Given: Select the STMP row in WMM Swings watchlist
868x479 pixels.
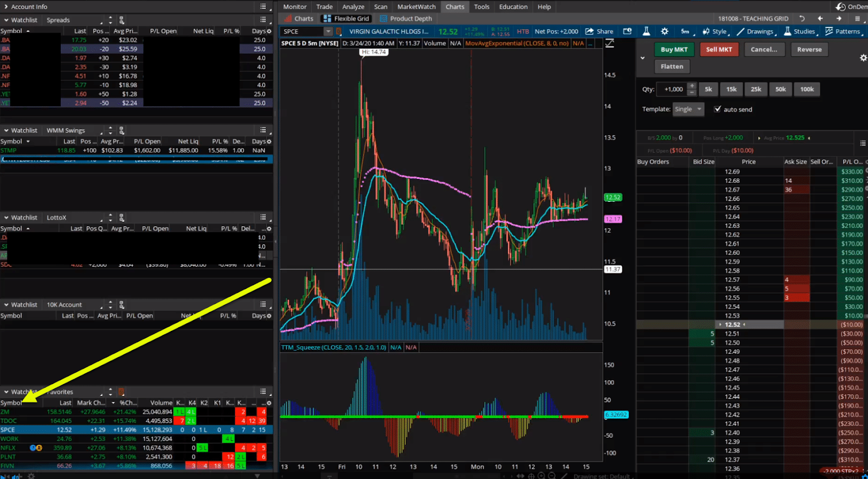Looking at the screenshot, I should [x=136, y=150].
